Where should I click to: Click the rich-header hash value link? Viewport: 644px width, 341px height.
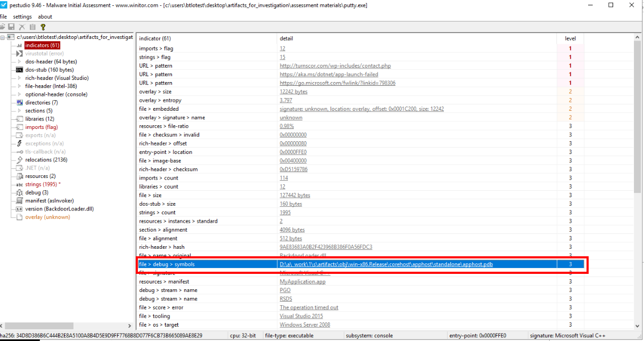point(326,247)
